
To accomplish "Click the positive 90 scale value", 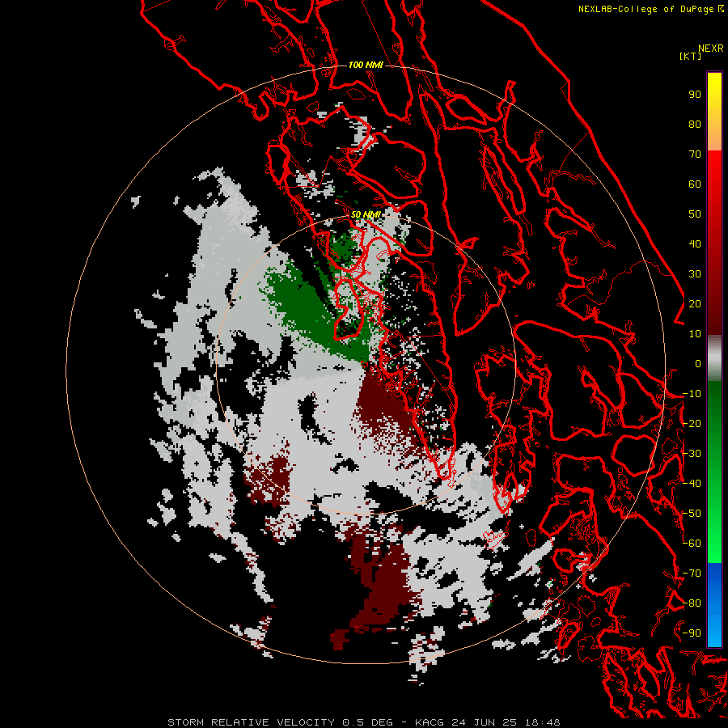I will (695, 95).
